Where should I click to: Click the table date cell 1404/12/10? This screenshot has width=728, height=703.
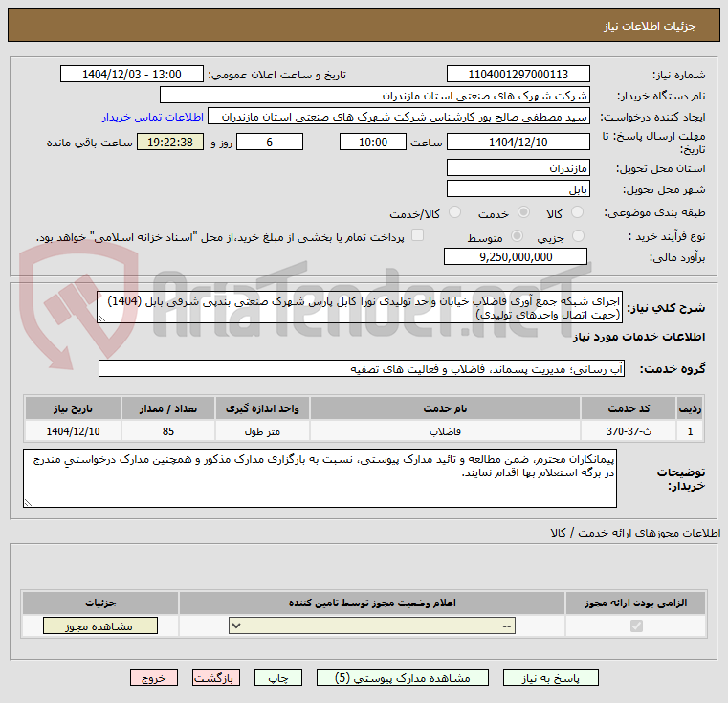[73, 431]
